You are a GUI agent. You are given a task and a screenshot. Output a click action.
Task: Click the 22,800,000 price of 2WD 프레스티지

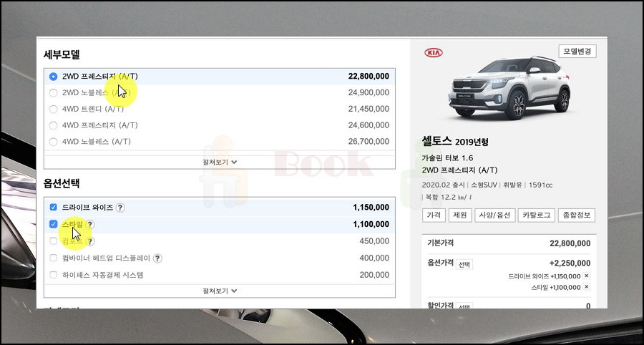369,77
